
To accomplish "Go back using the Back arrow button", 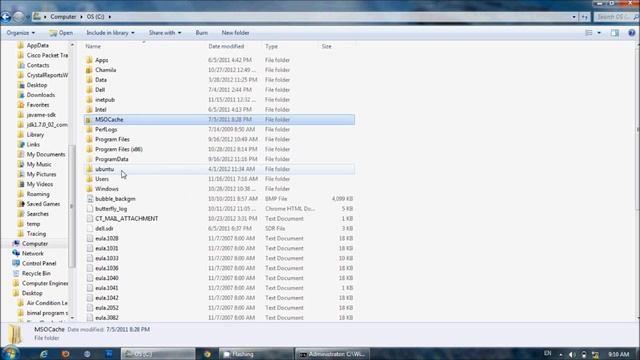I will [x=6, y=17].
